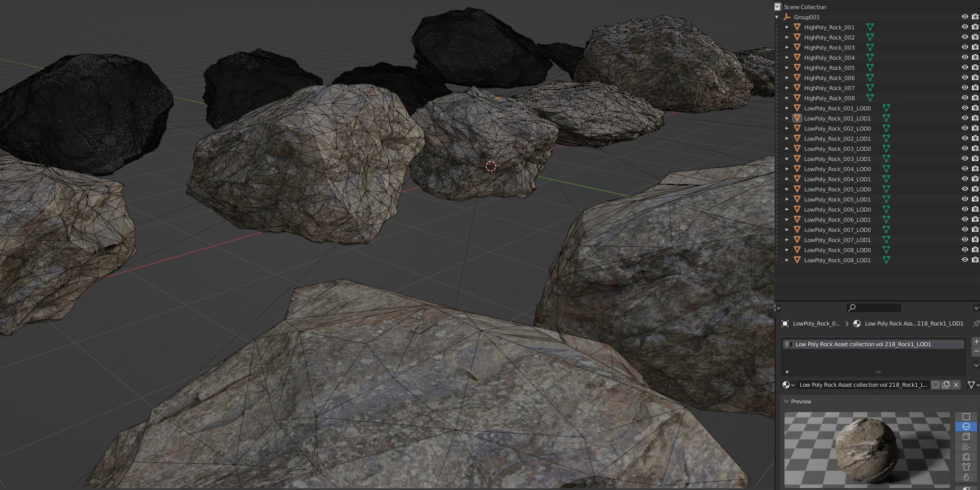Select hair strands material preview shape

pyautogui.click(x=966, y=447)
